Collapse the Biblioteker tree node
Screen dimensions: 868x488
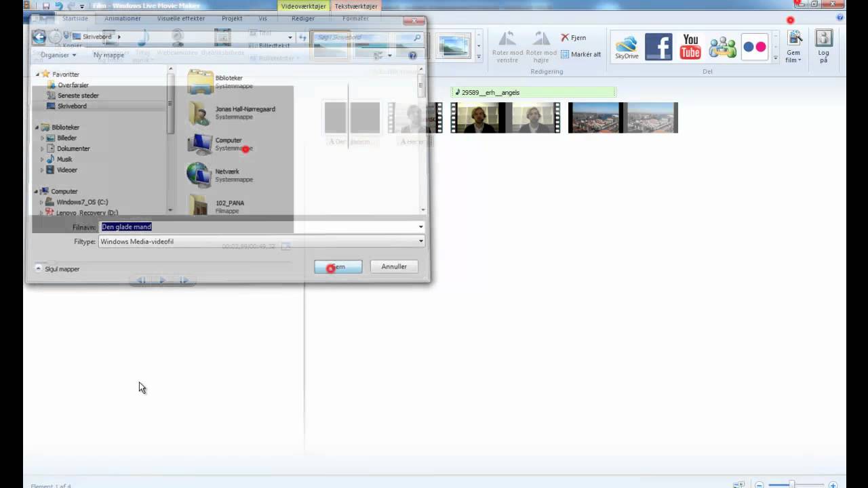click(x=38, y=127)
